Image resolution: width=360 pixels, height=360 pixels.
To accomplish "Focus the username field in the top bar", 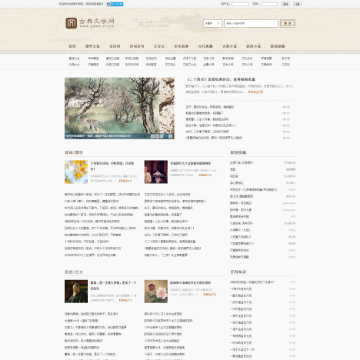I will pos(240,4).
